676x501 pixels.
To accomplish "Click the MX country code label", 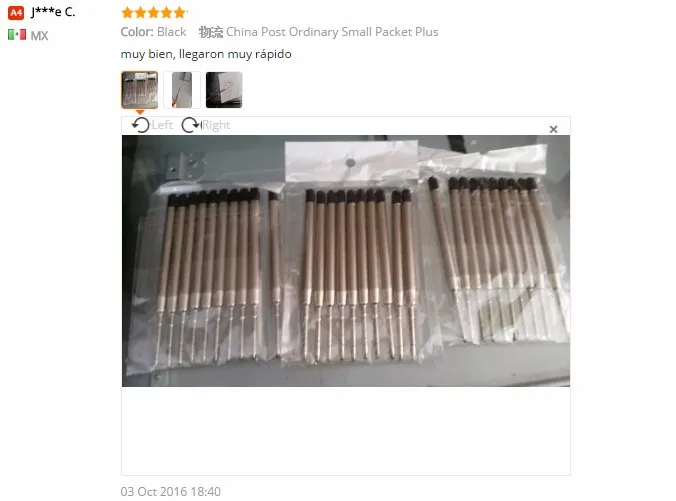I will (x=39, y=35).
